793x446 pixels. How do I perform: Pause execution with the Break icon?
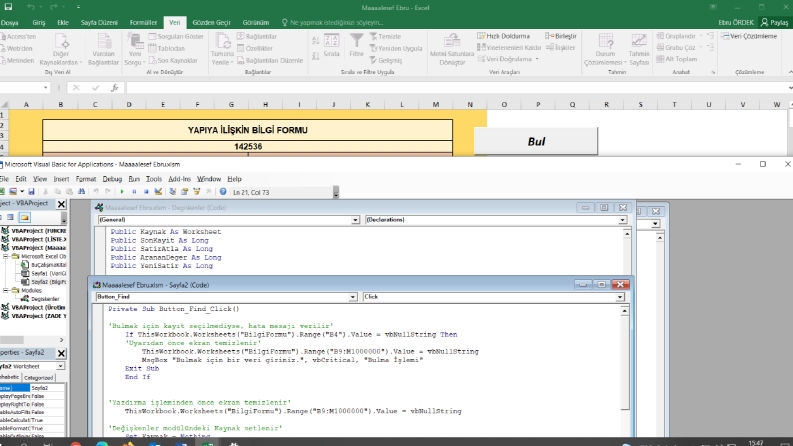tap(134, 192)
